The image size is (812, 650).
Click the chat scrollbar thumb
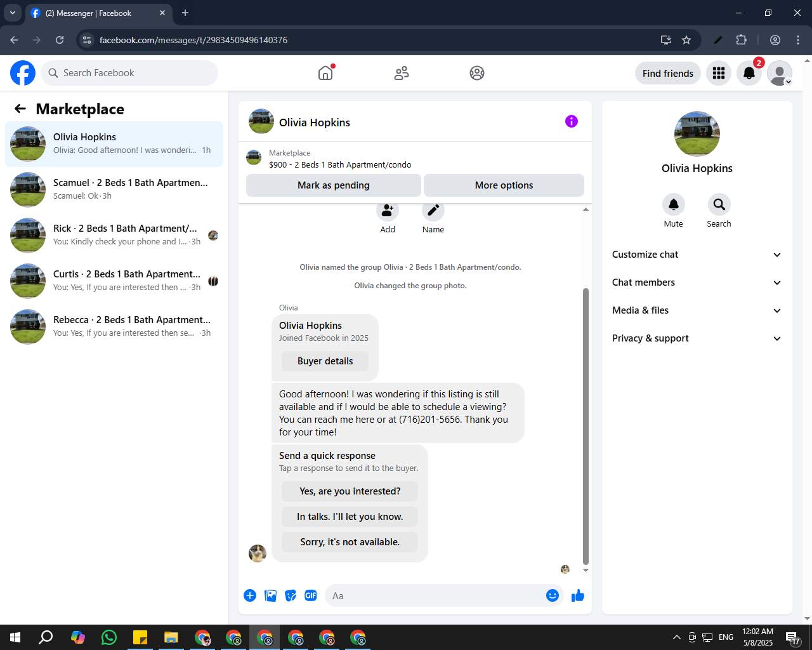pos(586,425)
